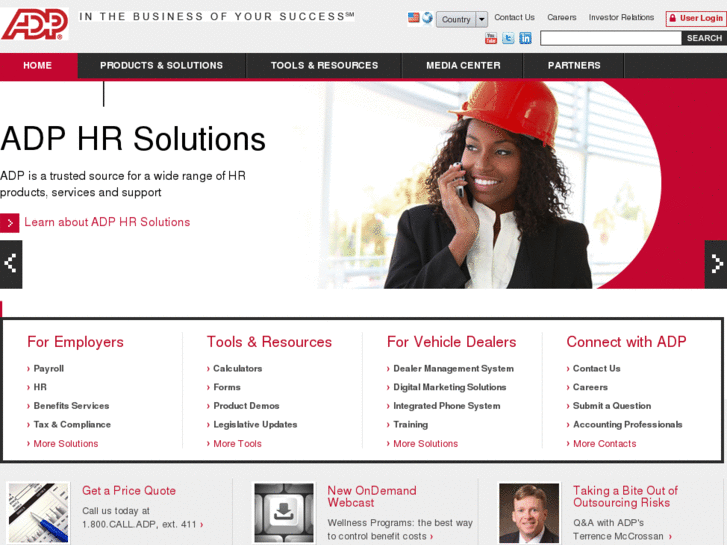Focus the site search field
The image size is (727, 545).
click(611, 38)
